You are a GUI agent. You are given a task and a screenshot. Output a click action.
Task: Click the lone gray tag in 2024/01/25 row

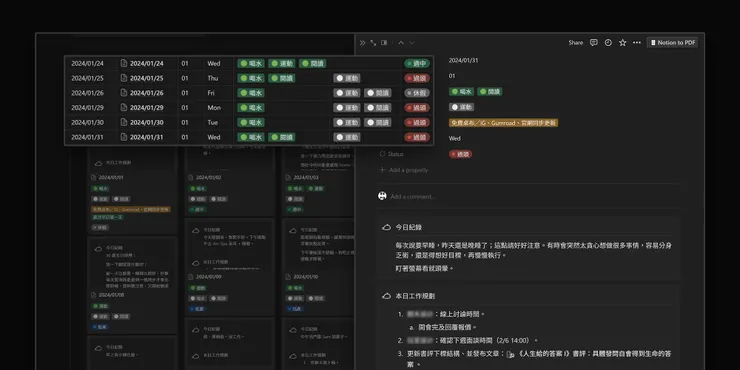pyautogui.click(x=346, y=78)
